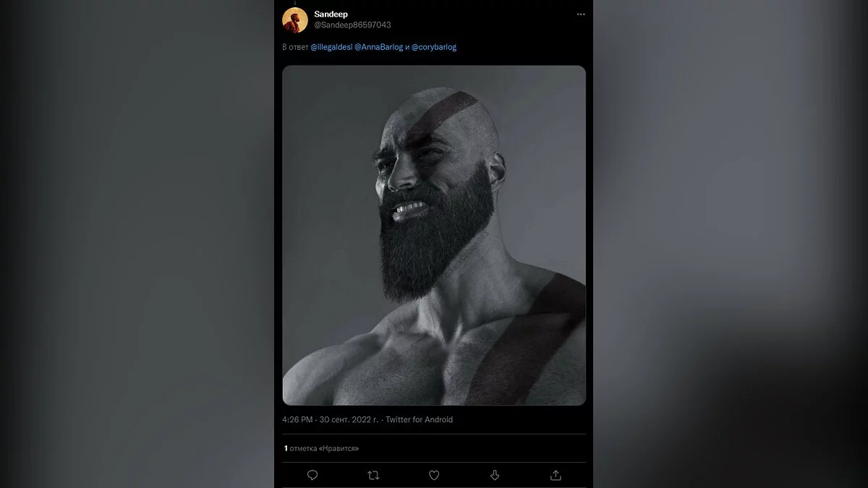
Task: Open the three-dot more options menu
Action: pyautogui.click(x=581, y=14)
